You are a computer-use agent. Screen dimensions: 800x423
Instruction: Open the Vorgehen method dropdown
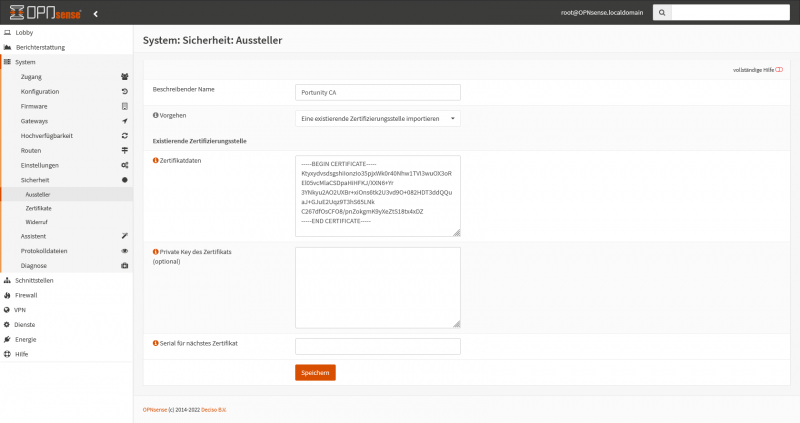tap(378, 118)
